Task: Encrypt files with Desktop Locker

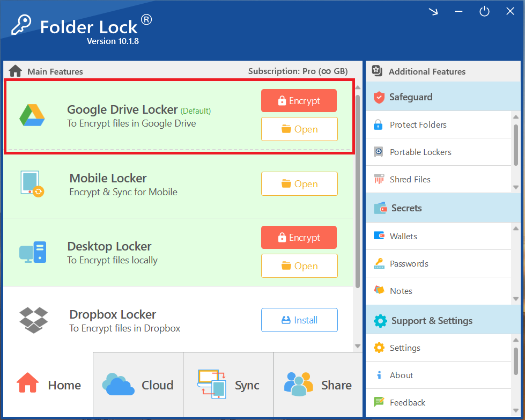Action: point(299,237)
